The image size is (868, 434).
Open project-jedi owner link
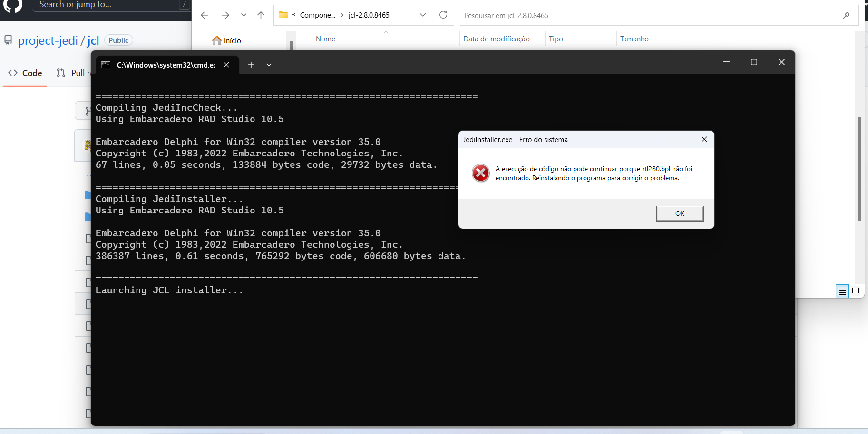click(48, 41)
